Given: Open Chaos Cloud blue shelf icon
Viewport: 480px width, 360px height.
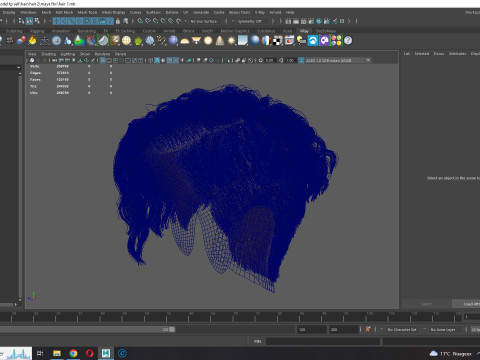Looking at the screenshot, I should (313, 41).
